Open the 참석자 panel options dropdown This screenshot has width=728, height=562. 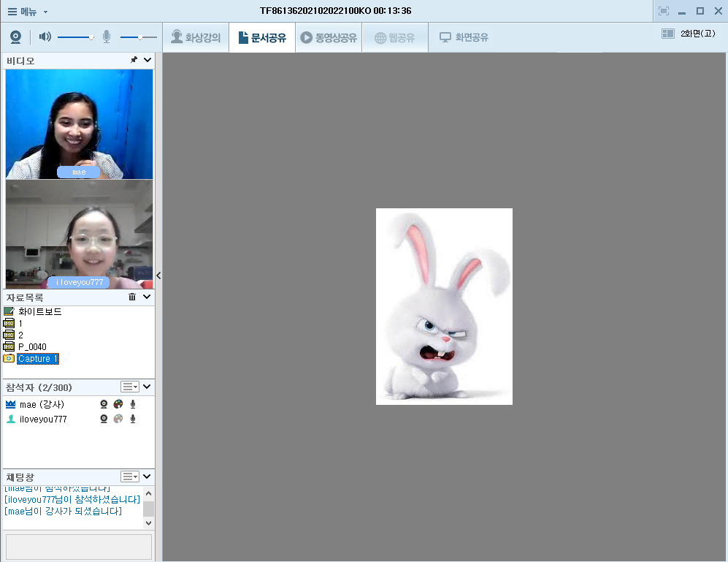[x=129, y=387]
